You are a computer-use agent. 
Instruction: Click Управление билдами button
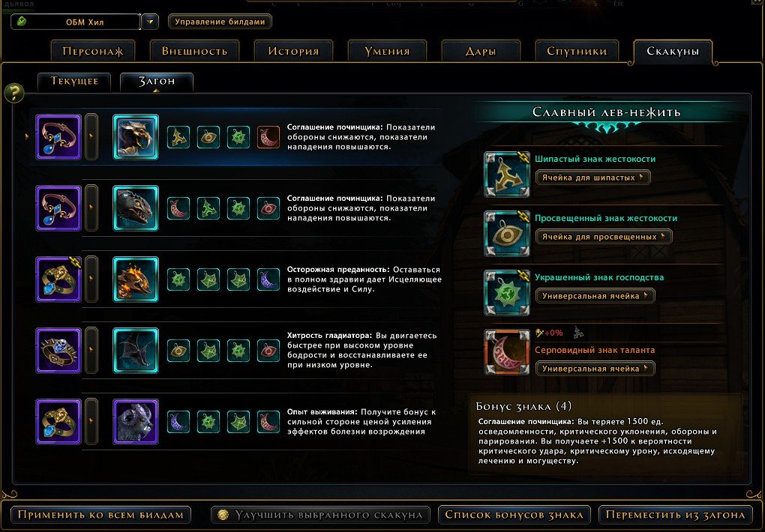220,22
